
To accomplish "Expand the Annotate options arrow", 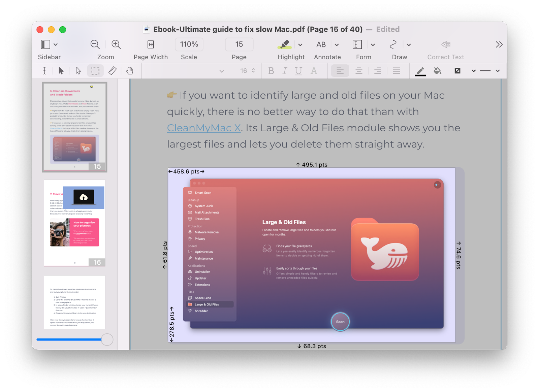I will pos(337,45).
